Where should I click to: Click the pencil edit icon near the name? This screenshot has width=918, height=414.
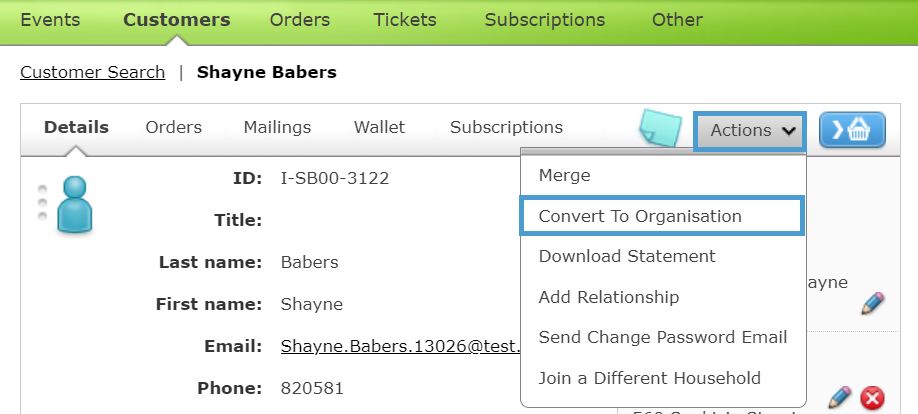872,303
